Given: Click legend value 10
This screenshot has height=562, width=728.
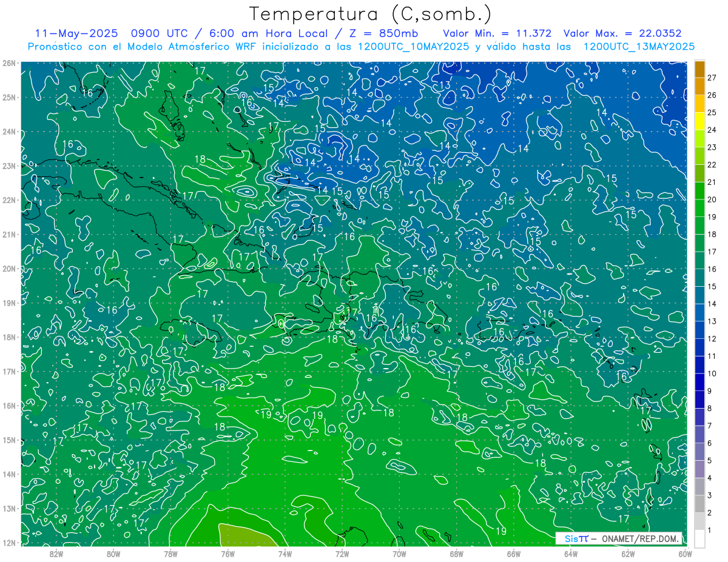Looking at the screenshot, I should coord(712,373).
